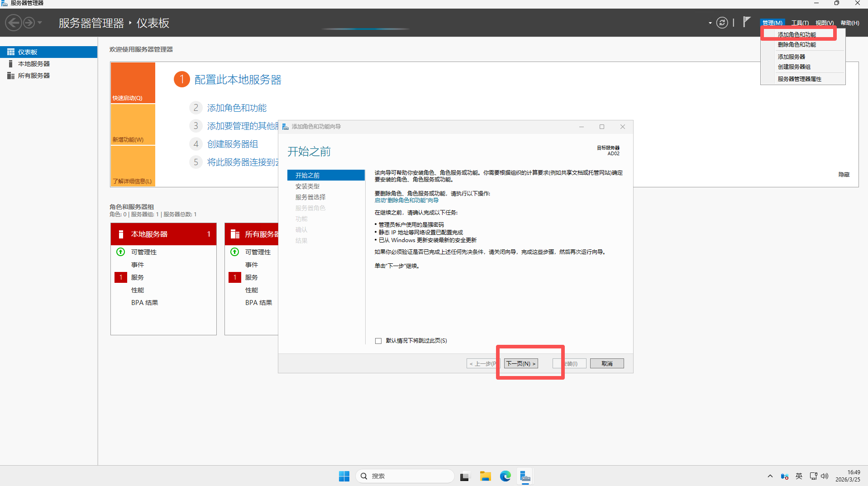868x486 pixels.
Task: Open Task View on taskbar
Action: tap(465, 476)
